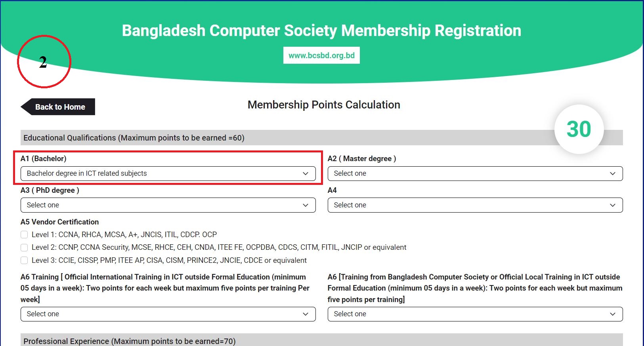Expand the A2 Master degree dropdown
This screenshot has width=644, height=346.
(475, 173)
